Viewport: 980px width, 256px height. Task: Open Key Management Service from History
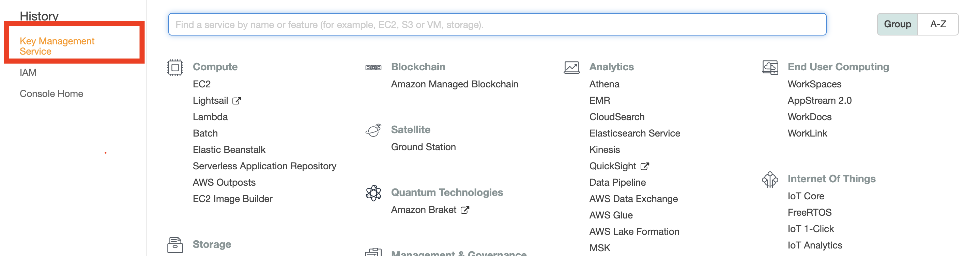(x=56, y=46)
